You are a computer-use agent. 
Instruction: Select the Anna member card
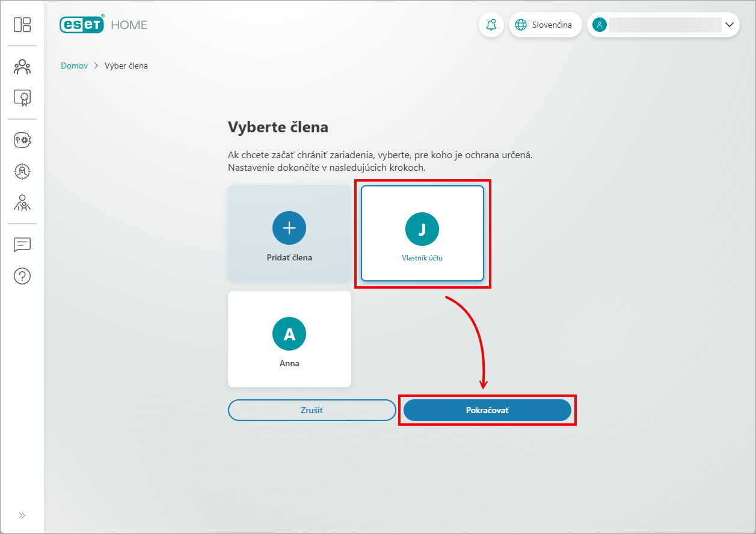[289, 339]
